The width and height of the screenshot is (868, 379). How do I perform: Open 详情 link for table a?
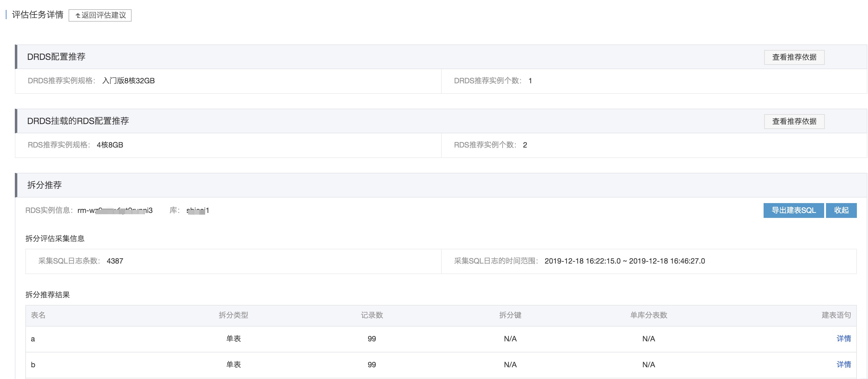(x=843, y=339)
